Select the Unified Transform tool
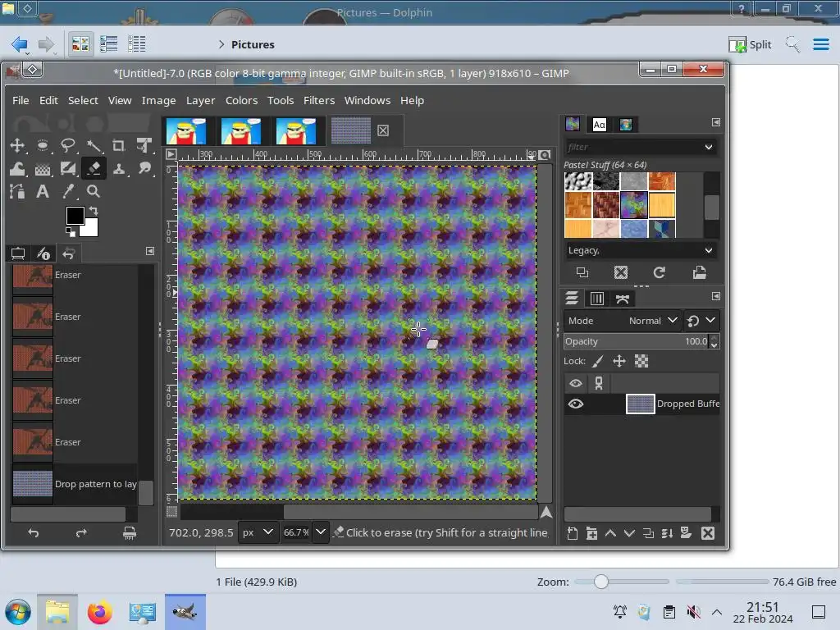 point(144,145)
